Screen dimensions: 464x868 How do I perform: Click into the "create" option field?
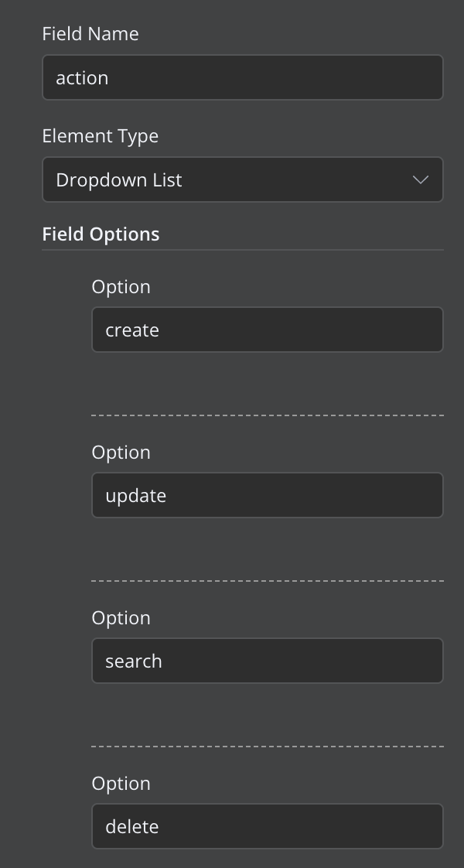pos(267,330)
